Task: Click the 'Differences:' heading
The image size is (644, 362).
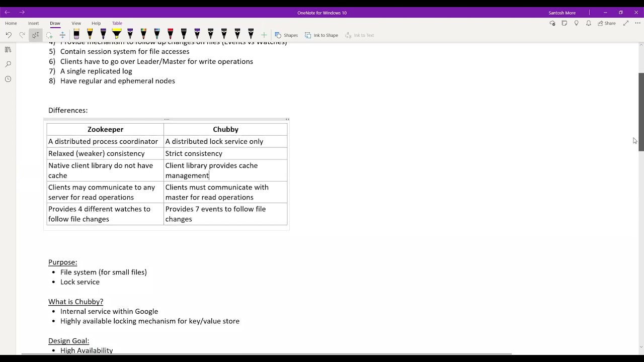Action: click(x=68, y=110)
